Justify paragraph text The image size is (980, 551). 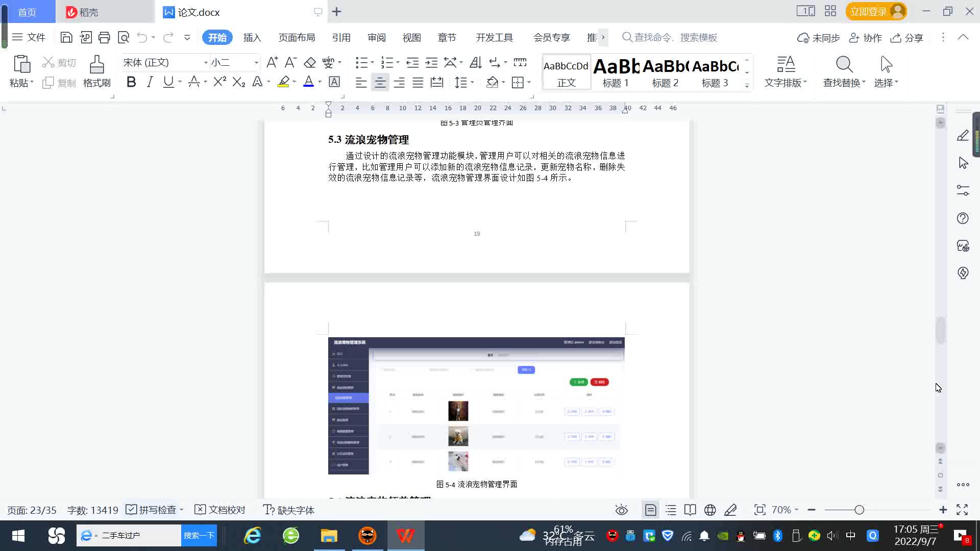pos(418,82)
